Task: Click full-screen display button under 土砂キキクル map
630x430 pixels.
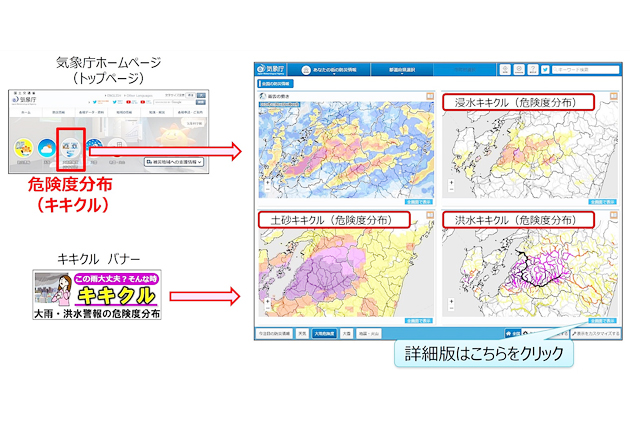Action: [x=419, y=321]
